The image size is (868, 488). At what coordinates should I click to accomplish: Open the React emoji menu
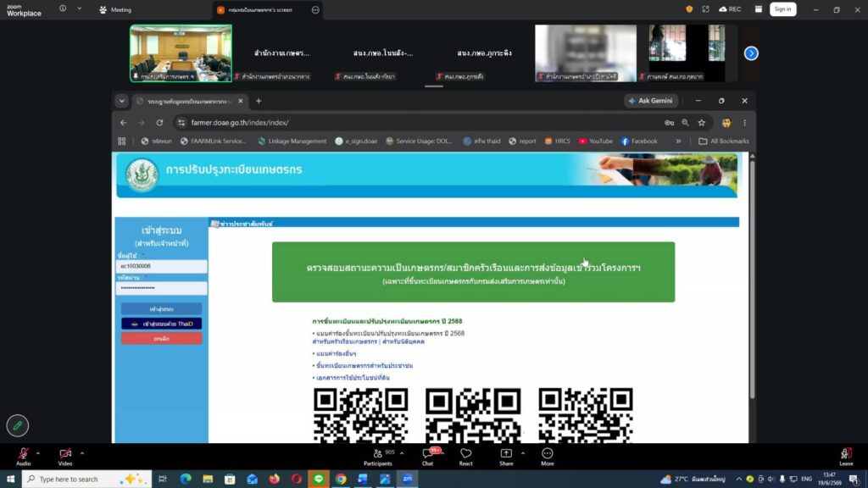465,457
